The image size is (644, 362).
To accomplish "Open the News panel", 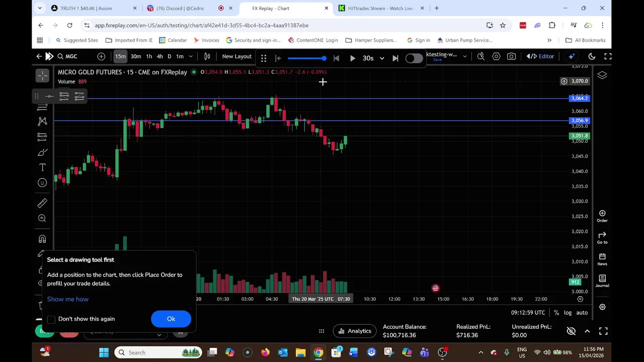I will coord(602,259).
